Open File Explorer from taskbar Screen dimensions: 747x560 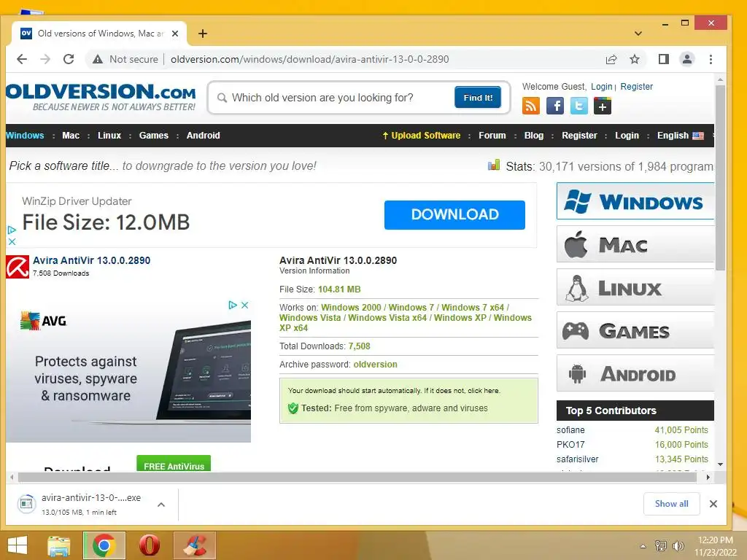coord(59,545)
